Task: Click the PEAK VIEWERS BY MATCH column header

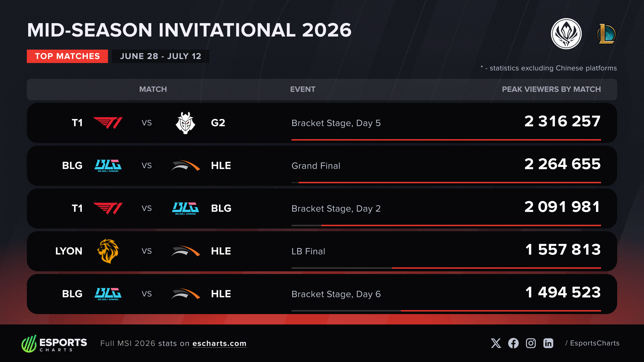Action: (551, 89)
